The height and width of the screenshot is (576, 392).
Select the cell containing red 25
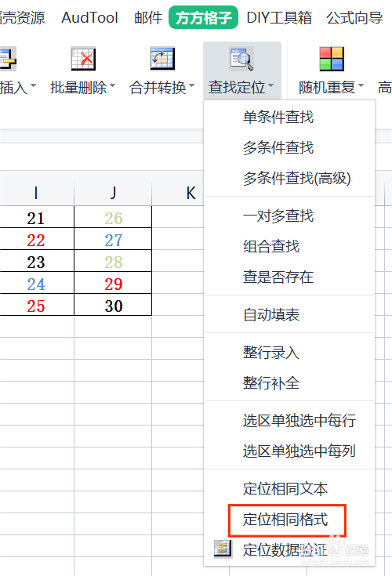pyautogui.click(x=36, y=305)
